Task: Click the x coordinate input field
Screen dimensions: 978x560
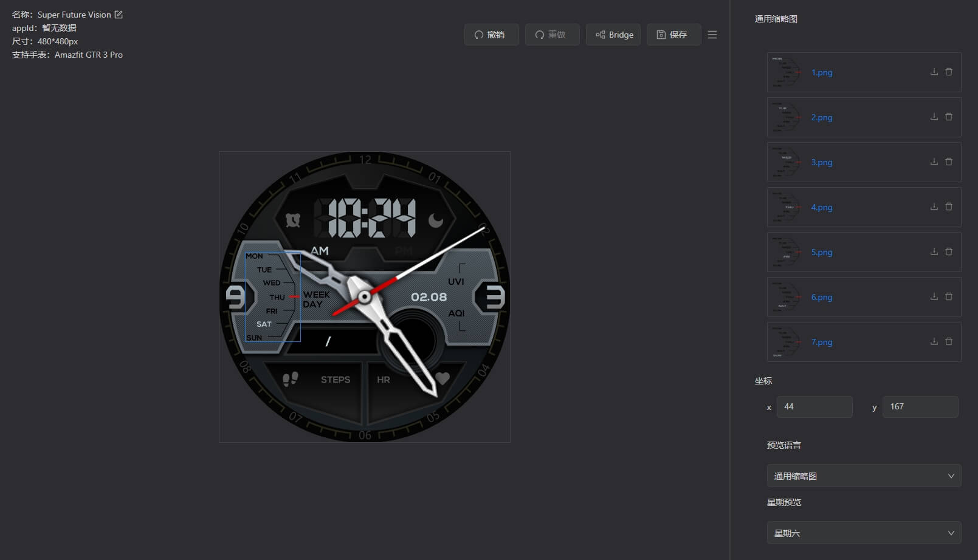Action: coord(814,407)
